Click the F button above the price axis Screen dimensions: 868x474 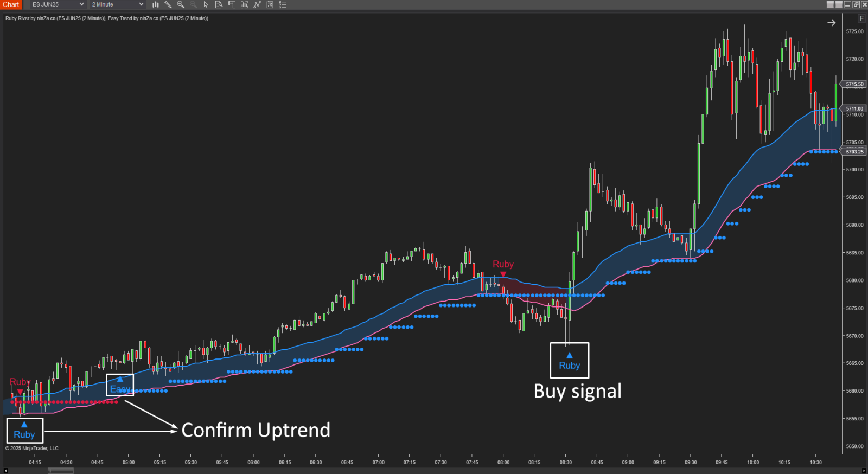pyautogui.click(x=861, y=18)
